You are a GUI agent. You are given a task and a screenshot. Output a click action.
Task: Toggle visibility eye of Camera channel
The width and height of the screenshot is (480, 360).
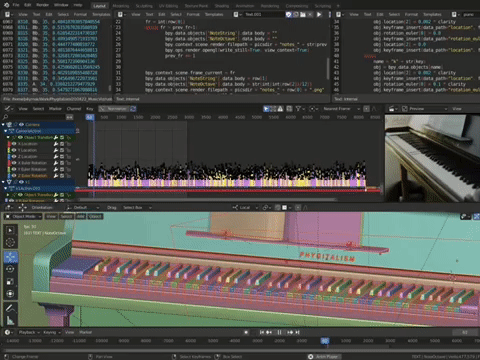[x=21, y=124]
